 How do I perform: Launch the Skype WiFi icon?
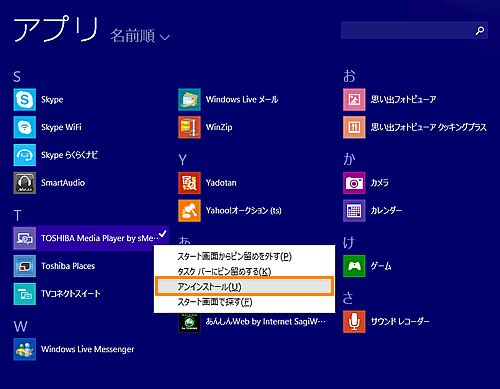coord(25,127)
